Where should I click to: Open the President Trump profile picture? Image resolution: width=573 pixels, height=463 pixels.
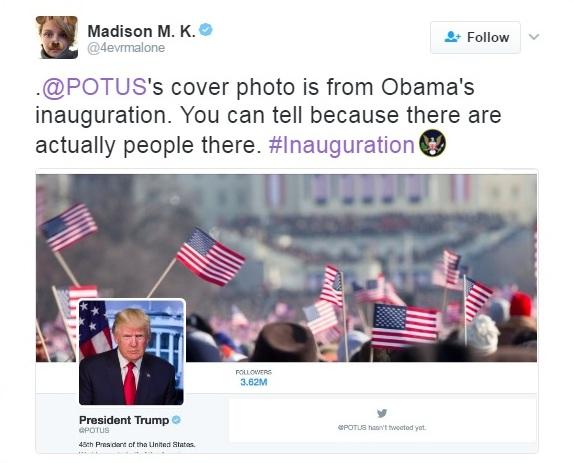(x=131, y=352)
